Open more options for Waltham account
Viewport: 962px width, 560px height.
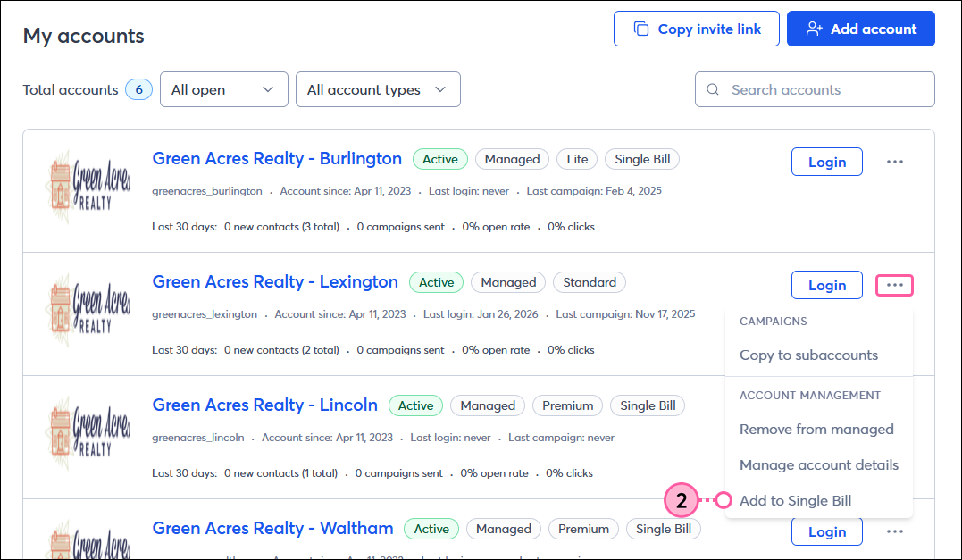(x=894, y=531)
